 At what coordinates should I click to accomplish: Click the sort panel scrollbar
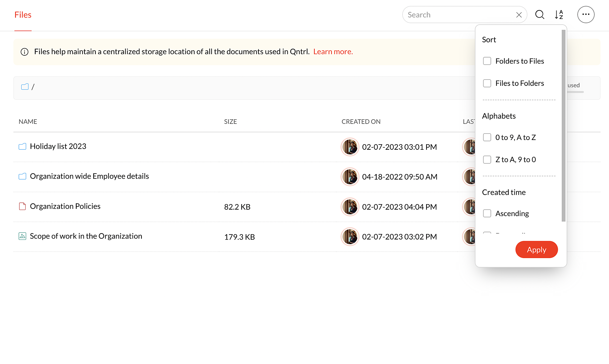[563, 125]
